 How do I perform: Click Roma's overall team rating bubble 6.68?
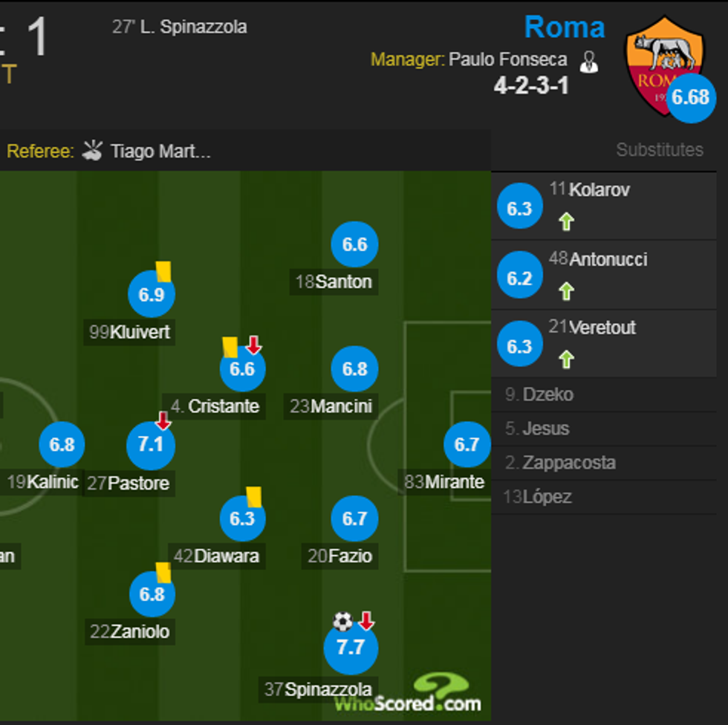(x=692, y=97)
